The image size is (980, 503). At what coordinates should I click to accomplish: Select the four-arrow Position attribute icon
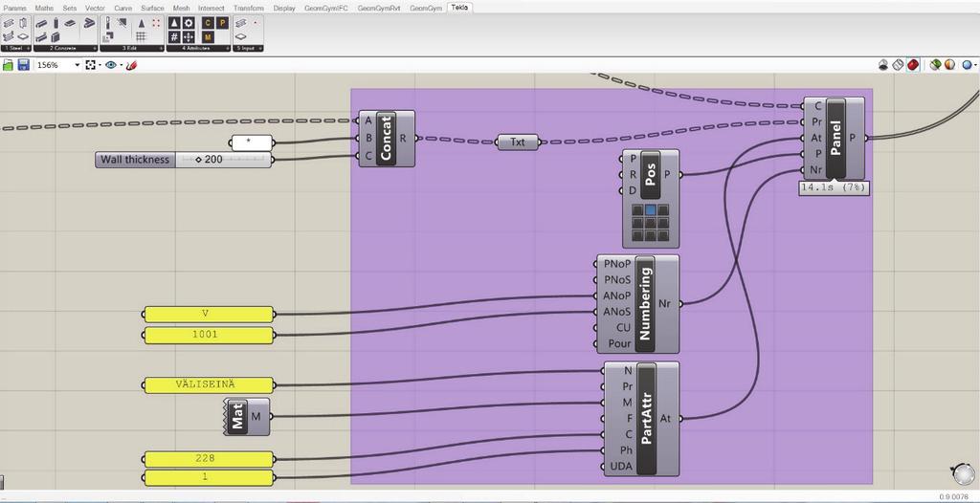[x=189, y=37]
